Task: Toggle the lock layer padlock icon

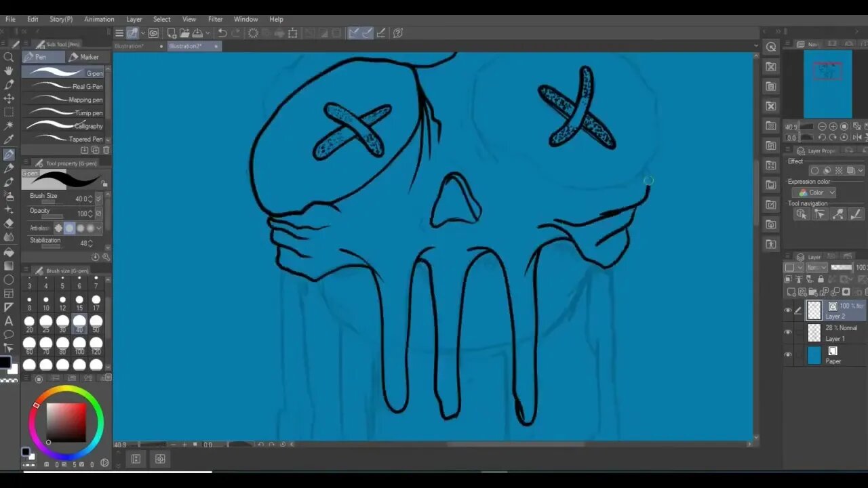Action: tap(821, 279)
